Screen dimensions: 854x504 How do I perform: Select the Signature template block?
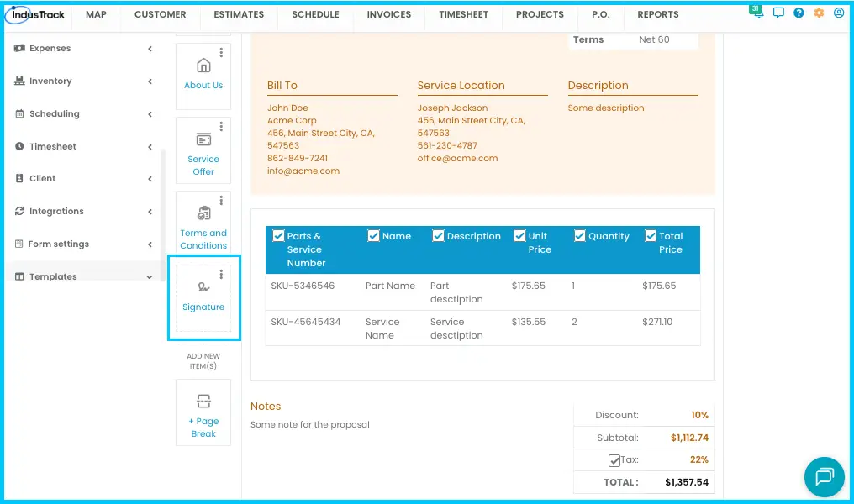(x=203, y=298)
